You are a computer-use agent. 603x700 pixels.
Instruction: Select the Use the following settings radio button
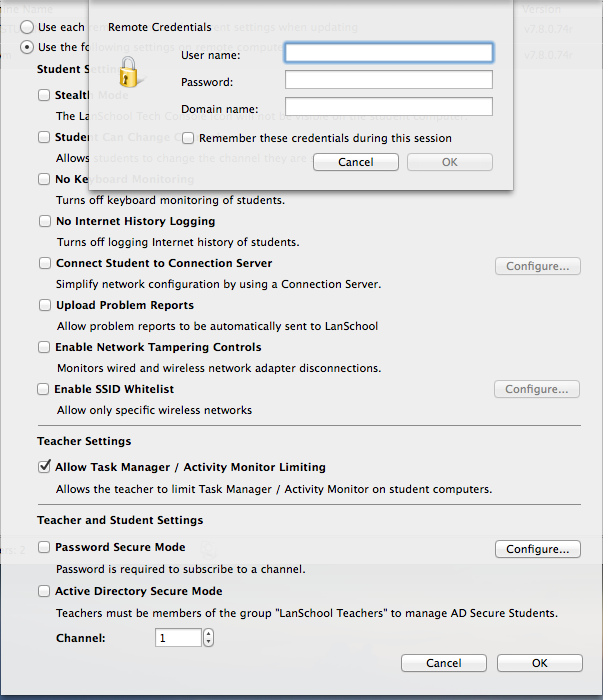tap(27, 47)
